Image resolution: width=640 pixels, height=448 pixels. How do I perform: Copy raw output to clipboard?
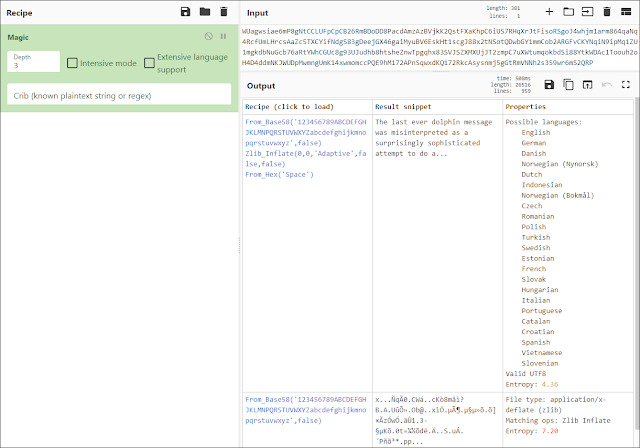click(568, 85)
